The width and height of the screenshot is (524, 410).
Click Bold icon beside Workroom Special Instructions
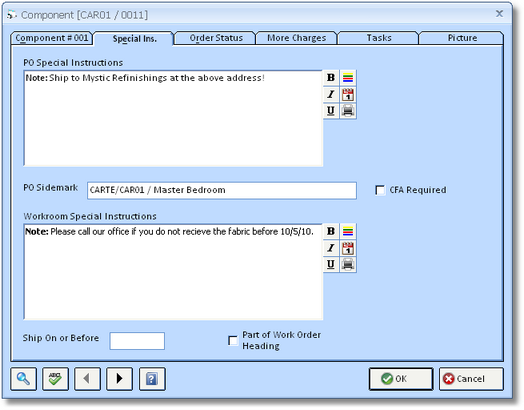(331, 231)
